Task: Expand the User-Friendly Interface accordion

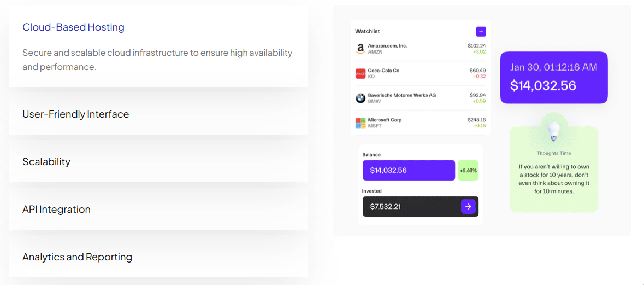Action: pyautogui.click(x=158, y=114)
